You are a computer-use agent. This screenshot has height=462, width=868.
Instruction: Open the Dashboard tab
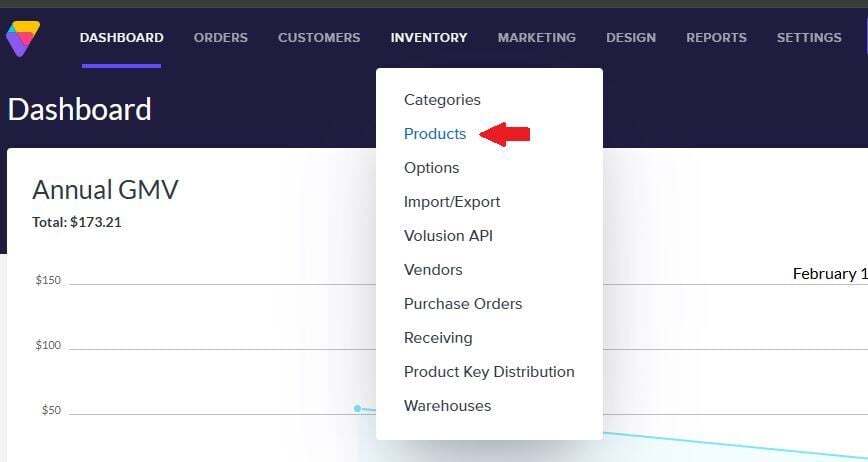point(121,38)
